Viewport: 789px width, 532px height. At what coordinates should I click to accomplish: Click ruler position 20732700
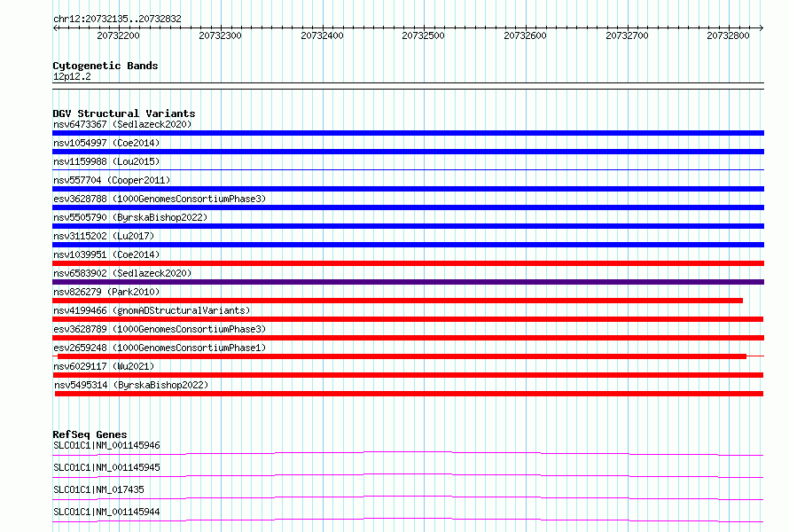coord(627,35)
